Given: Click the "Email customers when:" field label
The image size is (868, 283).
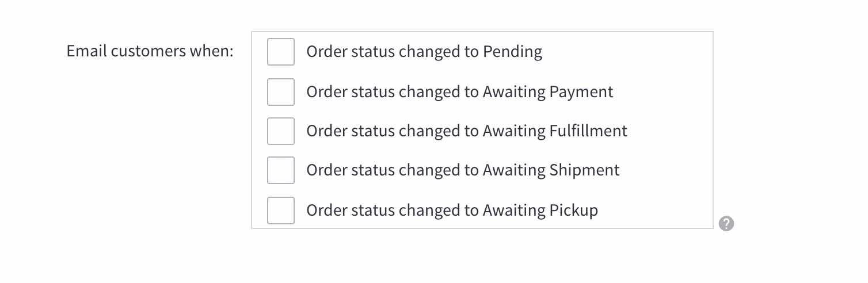Looking at the screenshot, I should point(150,51).
